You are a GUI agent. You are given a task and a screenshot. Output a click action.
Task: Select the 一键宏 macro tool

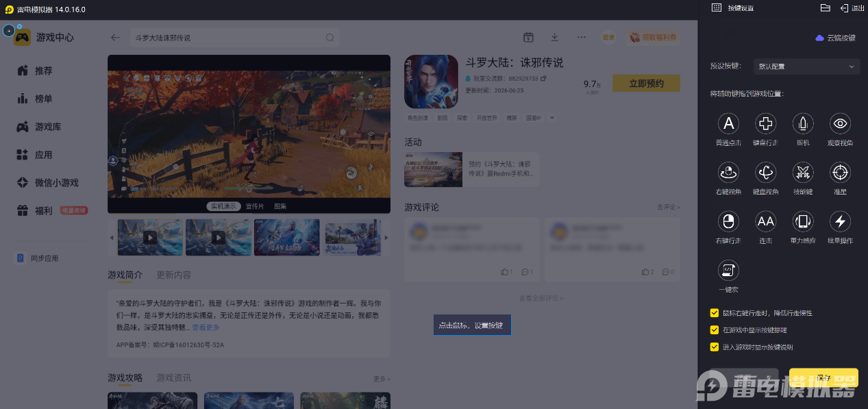click(728, 271)
